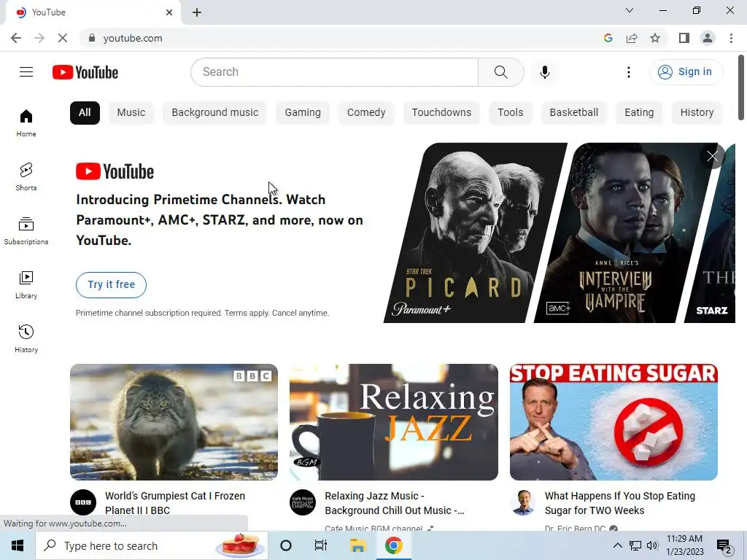Select the Tools filter chip
The height and width of the screenshot is (560, 747).
pos(510,113)
